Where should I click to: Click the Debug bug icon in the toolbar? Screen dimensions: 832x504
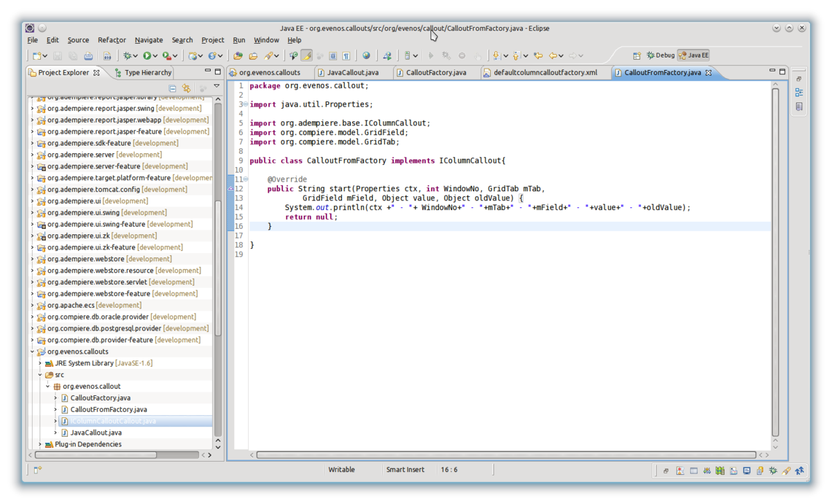click(127, 55)
